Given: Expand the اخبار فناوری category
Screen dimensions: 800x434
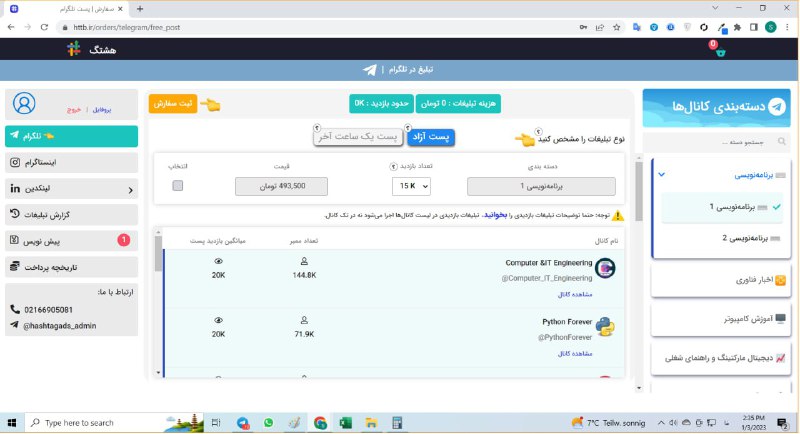Looking at the screenshot, I should tap(720, 280).
